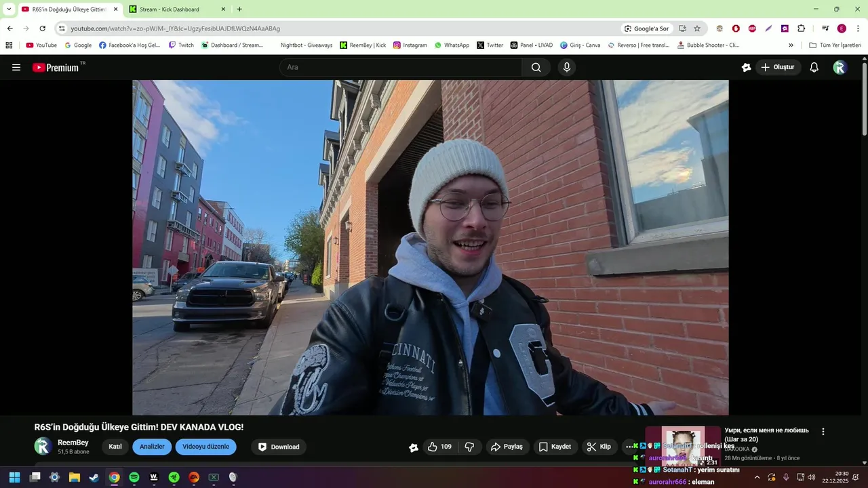
Task: Open File Explorer from the taskbar
Action: click(75, 477)
